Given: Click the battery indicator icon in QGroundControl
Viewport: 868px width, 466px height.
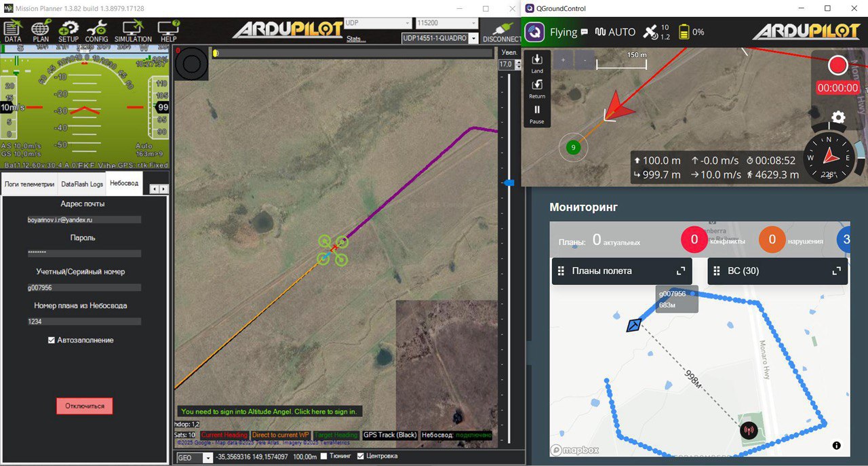Looking at the screenshot, I should pos(684,32).
